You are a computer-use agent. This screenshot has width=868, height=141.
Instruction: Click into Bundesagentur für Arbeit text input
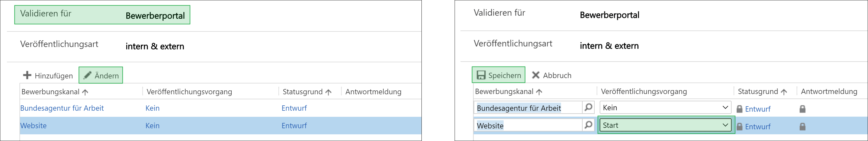pos(528,108)
